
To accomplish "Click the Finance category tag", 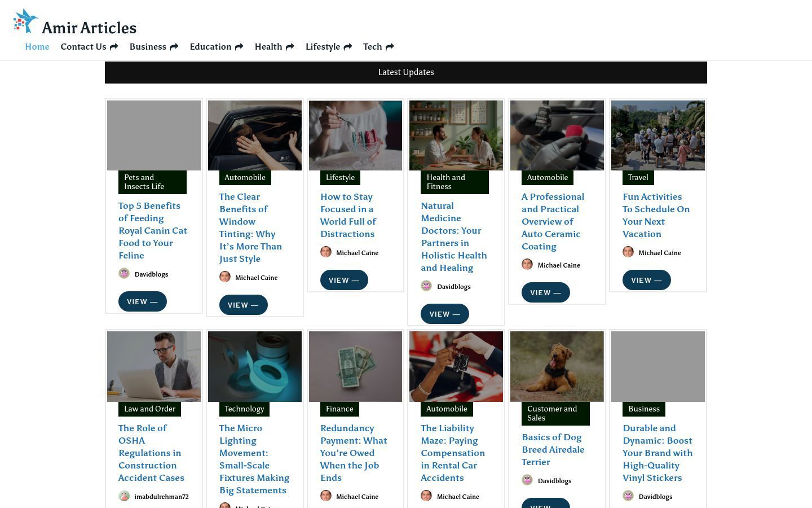I will click(339, 409).
